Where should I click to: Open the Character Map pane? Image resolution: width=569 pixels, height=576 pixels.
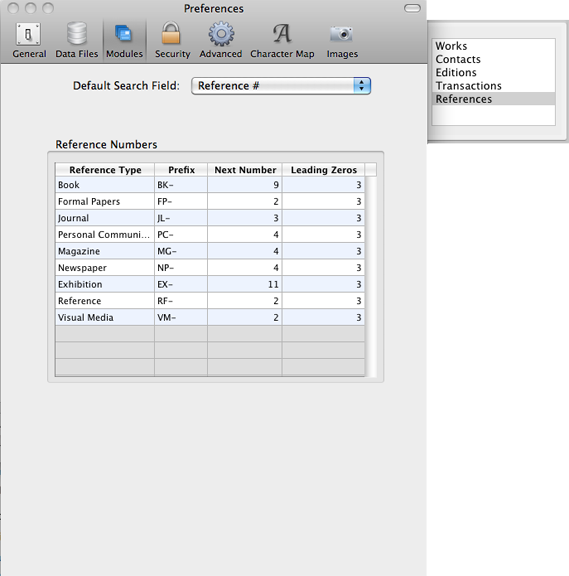click(x=282, y=40)
